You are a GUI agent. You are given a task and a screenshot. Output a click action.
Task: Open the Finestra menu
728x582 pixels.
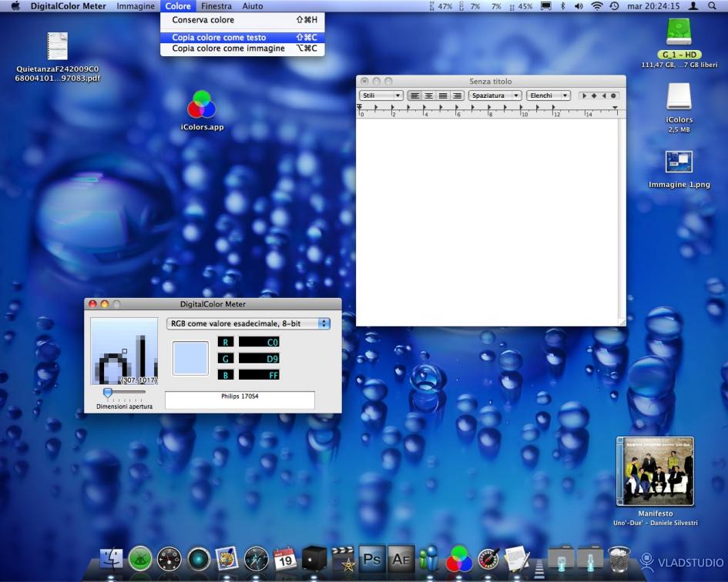click(x=216, y=6)
